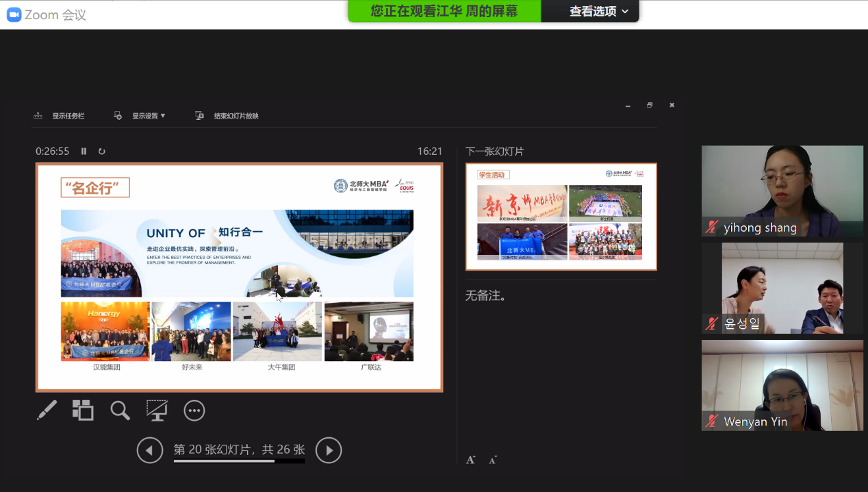The width and height of the screenshot is (868, 492).
Task: Advance to the next slide arrow
Action: (329, 450)
